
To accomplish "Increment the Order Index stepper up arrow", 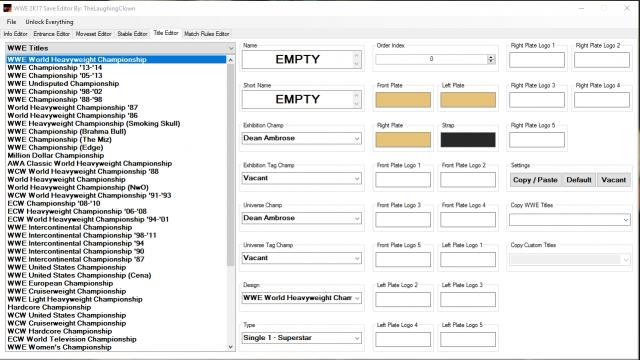I will (491, 57).
